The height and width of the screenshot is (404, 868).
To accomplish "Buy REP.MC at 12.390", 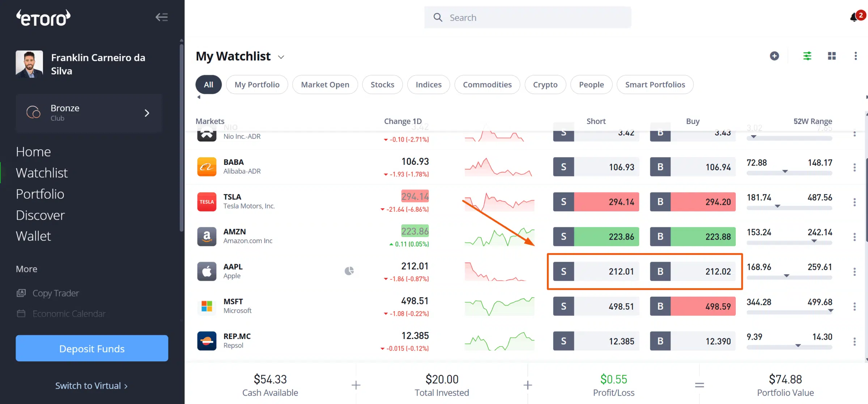I will coord(693,341).
